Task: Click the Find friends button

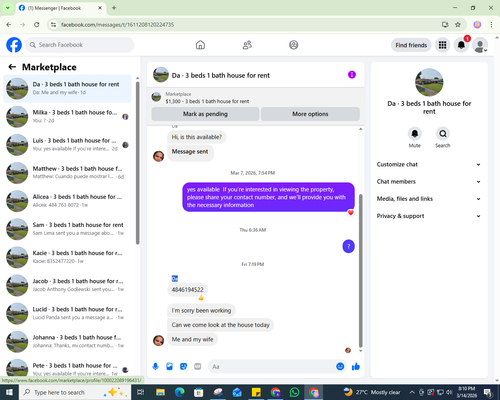Action: pos(411,45)
